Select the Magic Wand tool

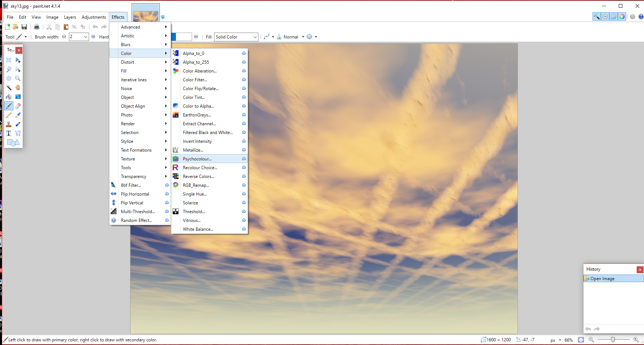[9, 88]
